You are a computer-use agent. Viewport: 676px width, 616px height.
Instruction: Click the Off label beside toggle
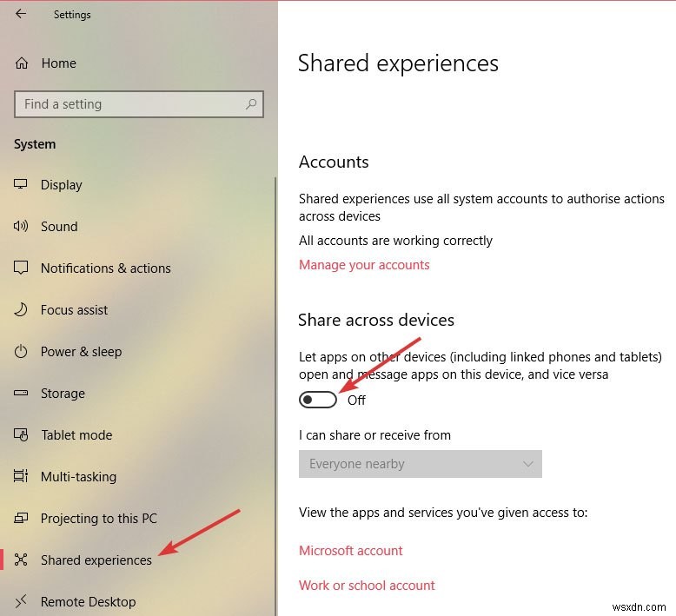pyautogui.click(x=356, y=400)
